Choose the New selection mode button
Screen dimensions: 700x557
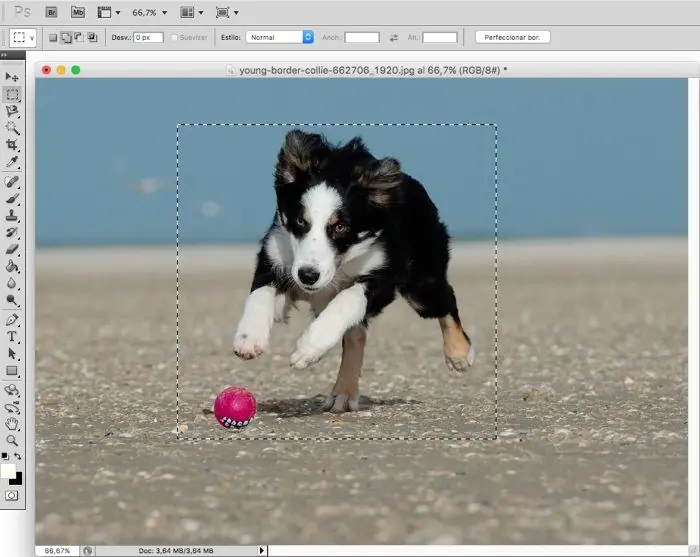point(53,37)
